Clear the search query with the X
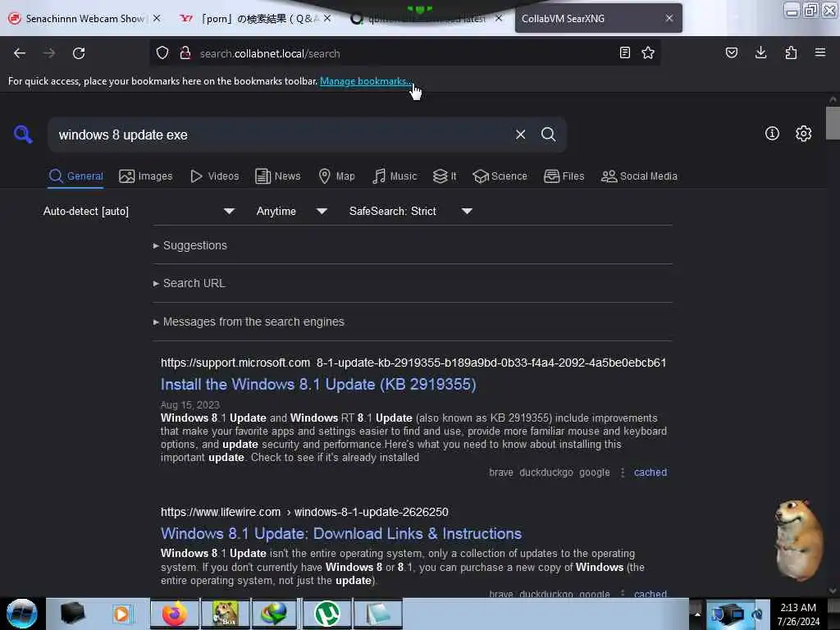This screenshot has width=840, height=630. pos(520,135)
